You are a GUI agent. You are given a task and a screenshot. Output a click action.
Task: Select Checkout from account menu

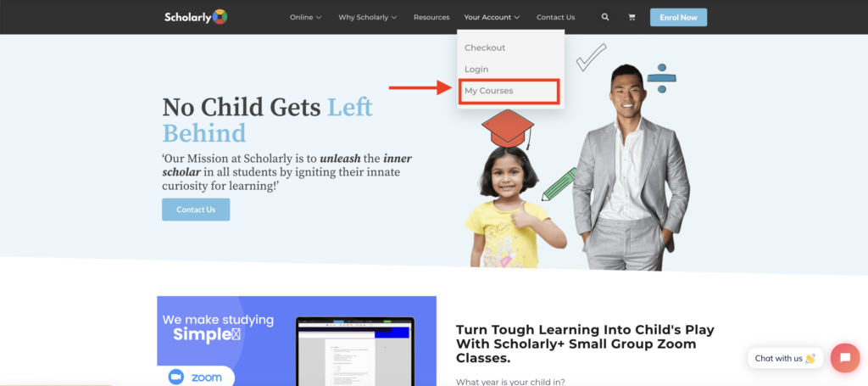point(485,48)
